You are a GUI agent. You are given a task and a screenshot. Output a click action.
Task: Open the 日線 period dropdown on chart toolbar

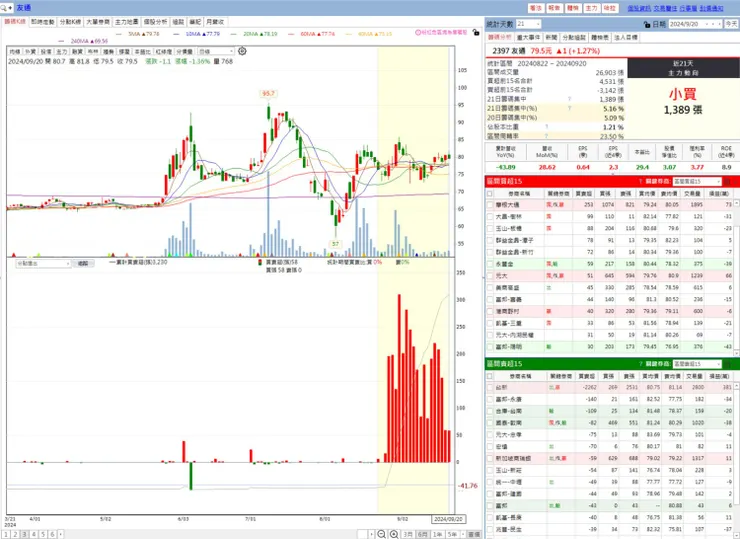pos(216,51)
